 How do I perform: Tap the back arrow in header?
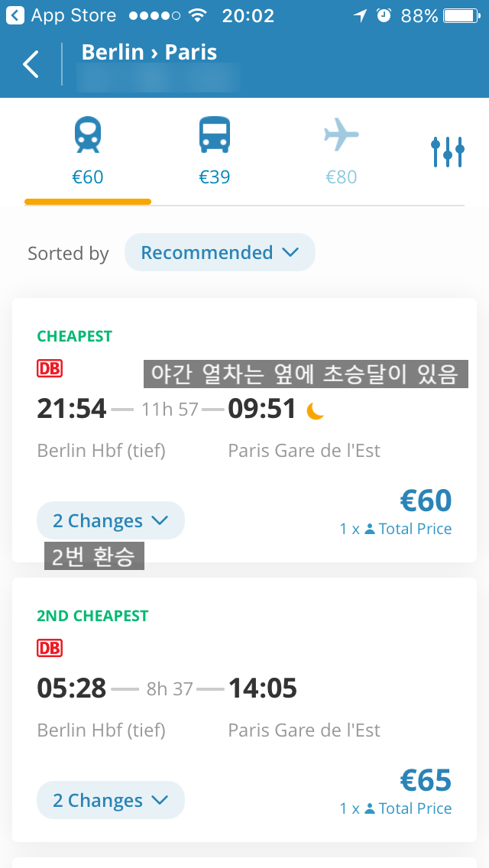point(31,65)
